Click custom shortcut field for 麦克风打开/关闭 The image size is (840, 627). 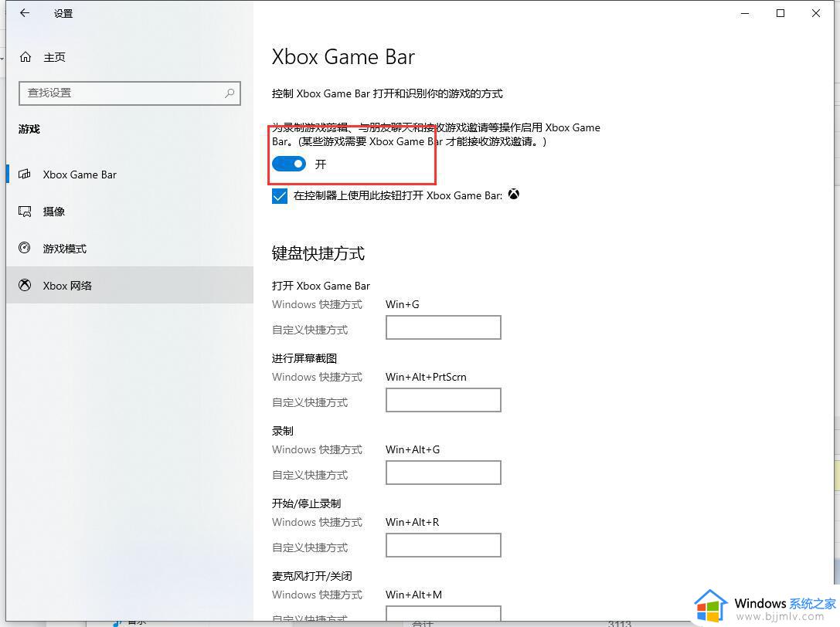tap(443, 615)
